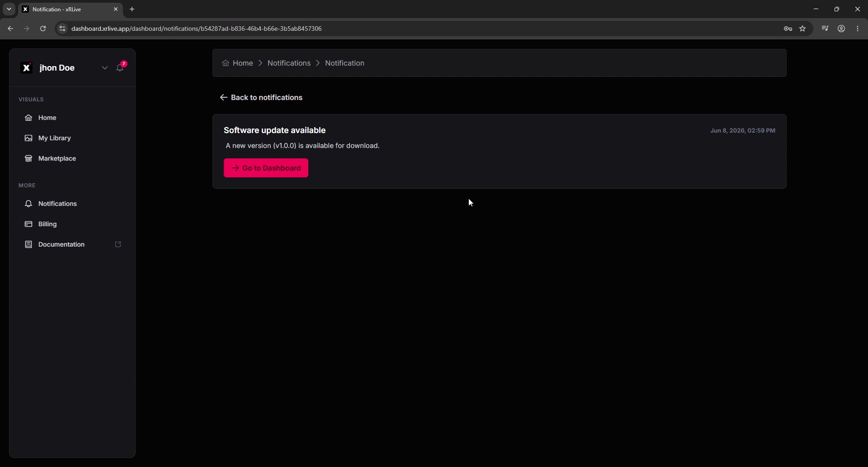Click the Go to Dashboard button
The image size is (868, 467).
[x=266, y=168]
